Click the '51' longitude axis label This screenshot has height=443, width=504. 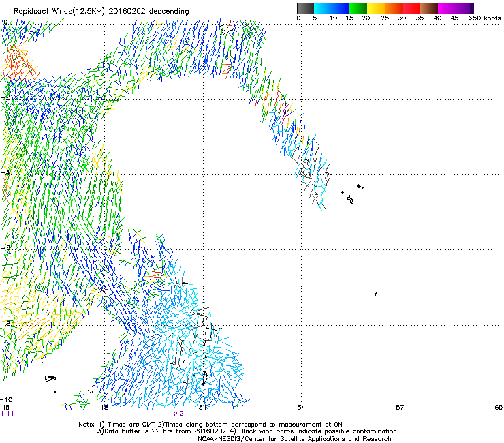(x=202, y=408)
